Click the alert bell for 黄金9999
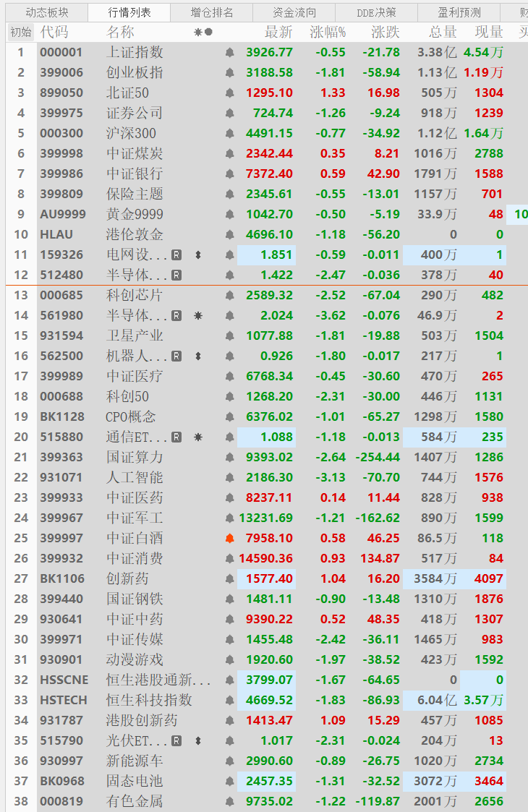528x812 pixels. point(229,215)
